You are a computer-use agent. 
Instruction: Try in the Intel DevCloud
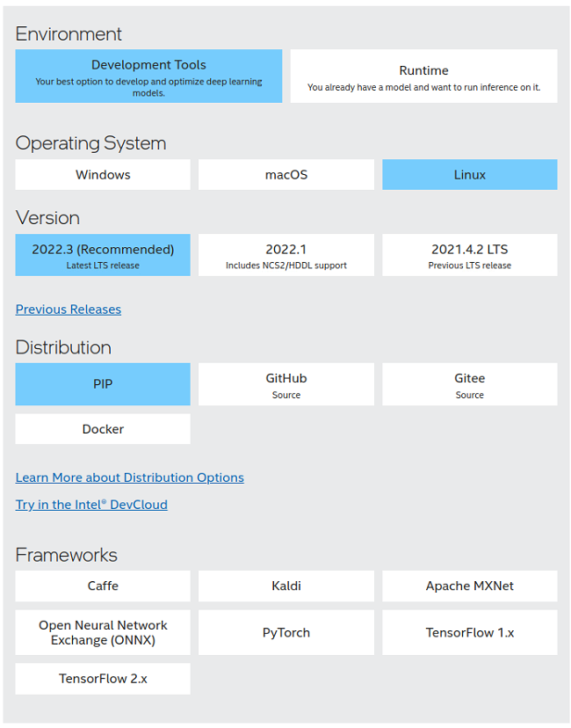tap(91, 505)
